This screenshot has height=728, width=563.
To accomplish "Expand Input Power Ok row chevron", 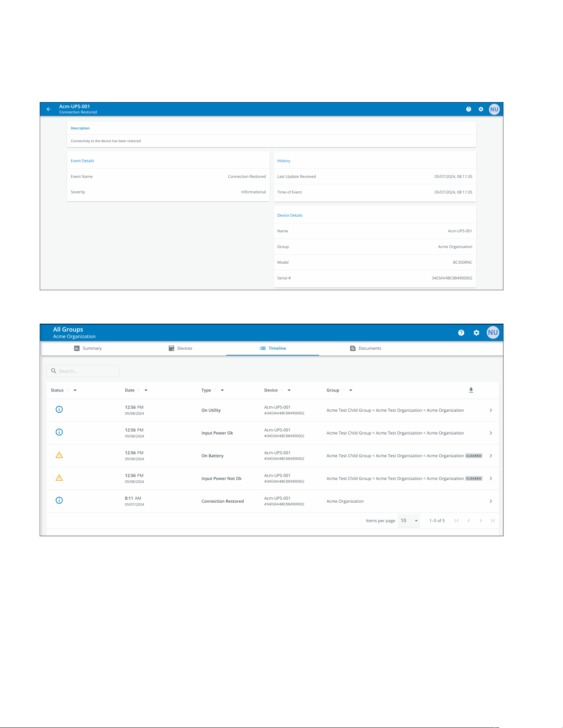I will [x=491, y=433].
